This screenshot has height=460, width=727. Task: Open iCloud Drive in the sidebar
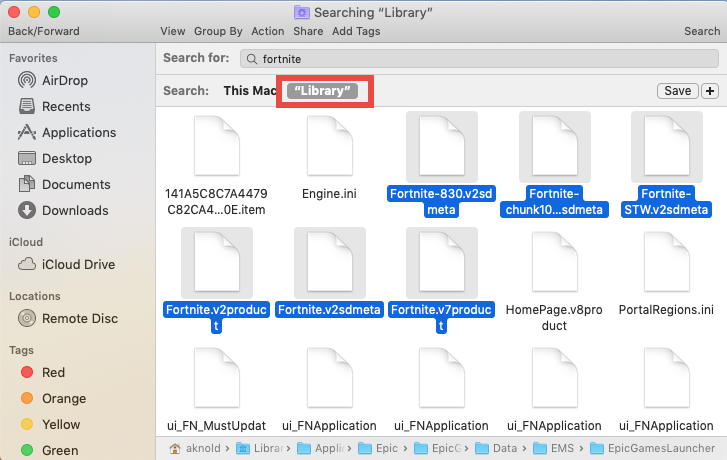click(x=66, y=264)
